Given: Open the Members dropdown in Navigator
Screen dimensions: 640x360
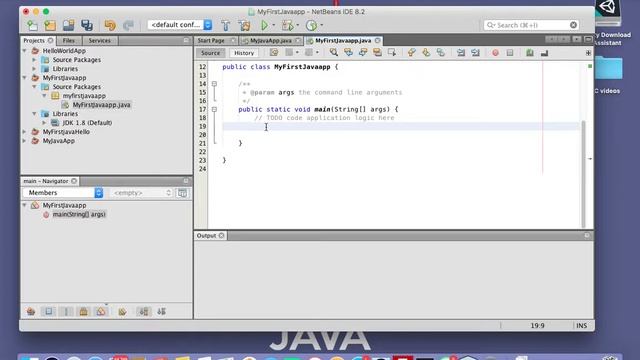Looking at the screenshot, I should click(63, 193).
